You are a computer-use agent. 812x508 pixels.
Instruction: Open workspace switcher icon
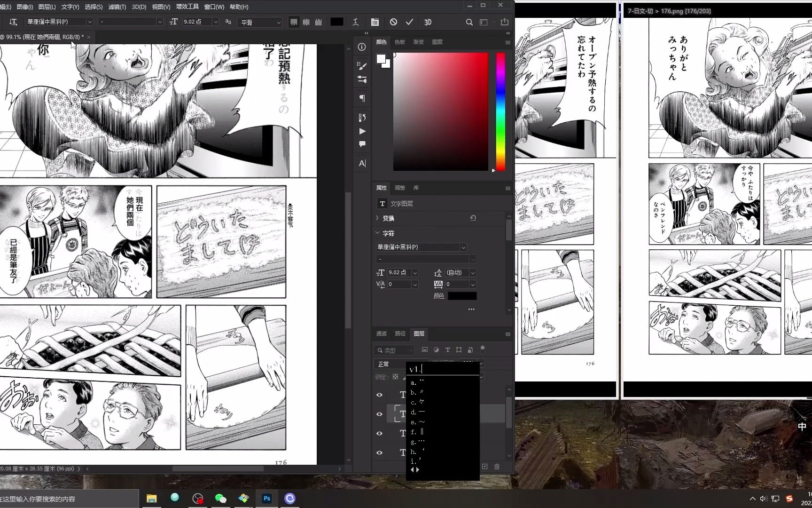pos(484,22)
